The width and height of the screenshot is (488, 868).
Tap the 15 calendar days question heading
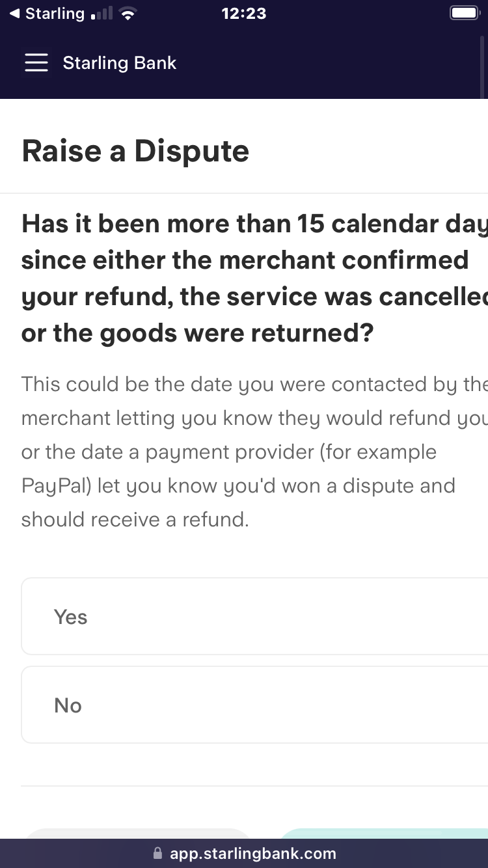254,278
